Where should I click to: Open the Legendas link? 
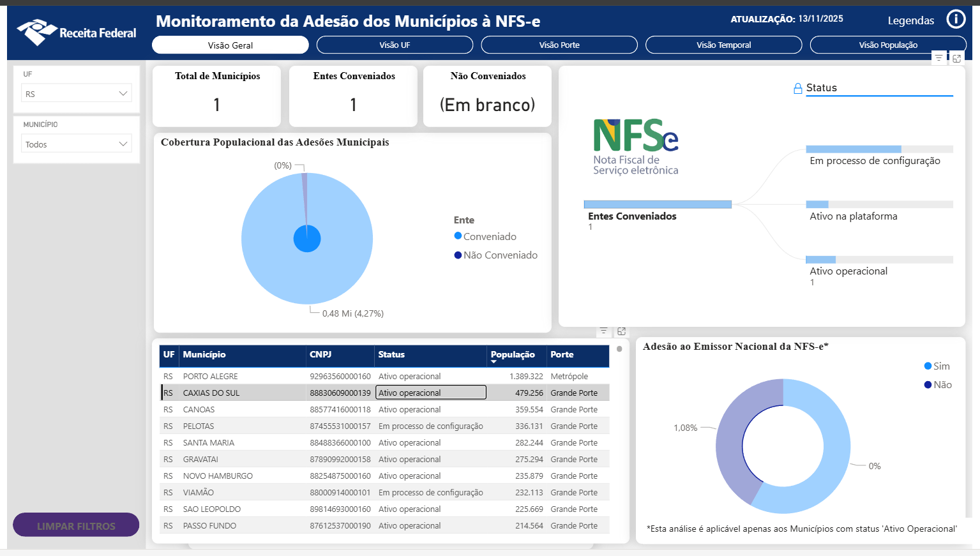(910, 20)
